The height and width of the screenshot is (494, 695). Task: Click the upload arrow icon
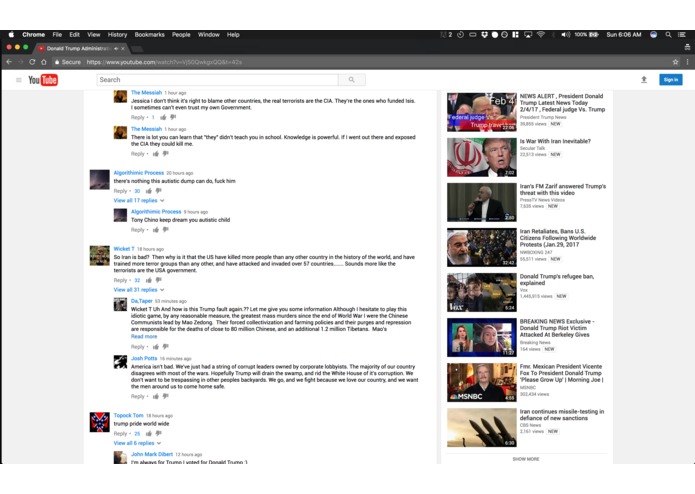tap(644, 80)
